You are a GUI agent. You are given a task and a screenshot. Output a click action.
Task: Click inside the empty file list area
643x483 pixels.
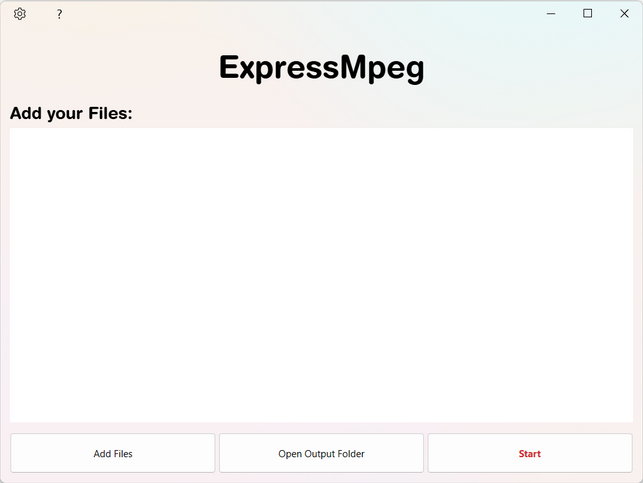321,275
